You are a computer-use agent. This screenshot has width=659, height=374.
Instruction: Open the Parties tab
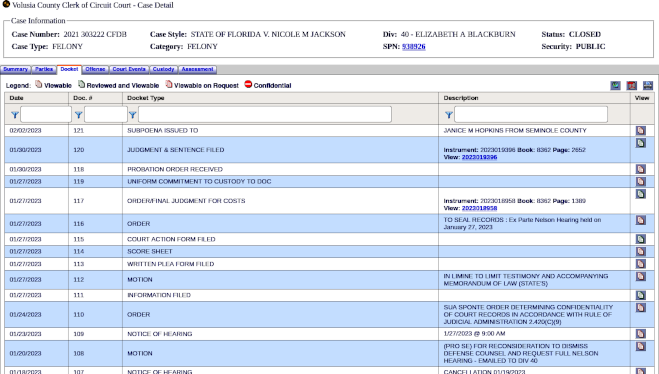coord(44,69)
